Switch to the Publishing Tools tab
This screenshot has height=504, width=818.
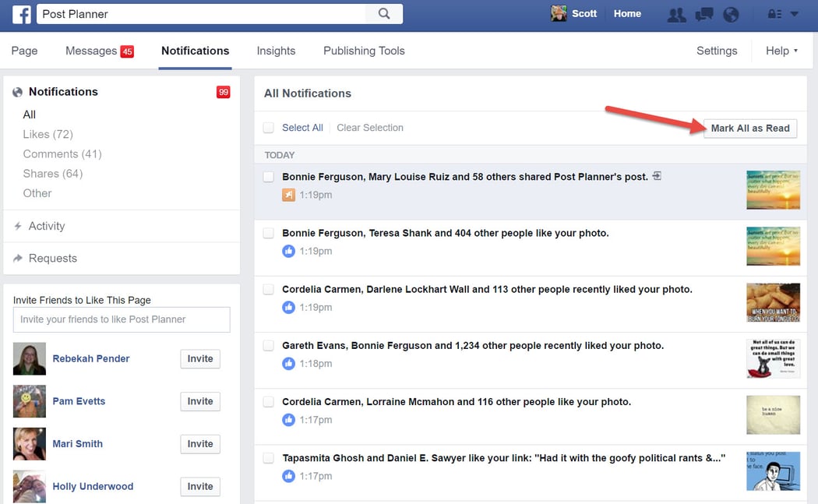363,51
